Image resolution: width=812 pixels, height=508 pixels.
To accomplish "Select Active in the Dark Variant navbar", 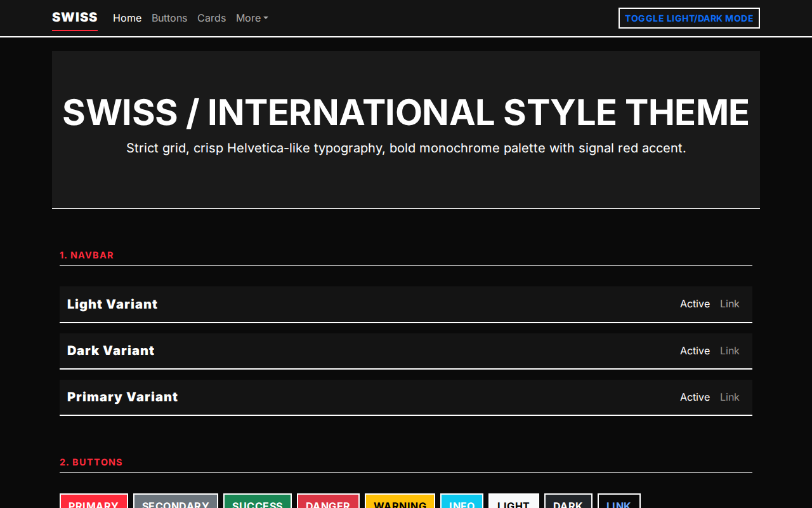I will 695,351.
